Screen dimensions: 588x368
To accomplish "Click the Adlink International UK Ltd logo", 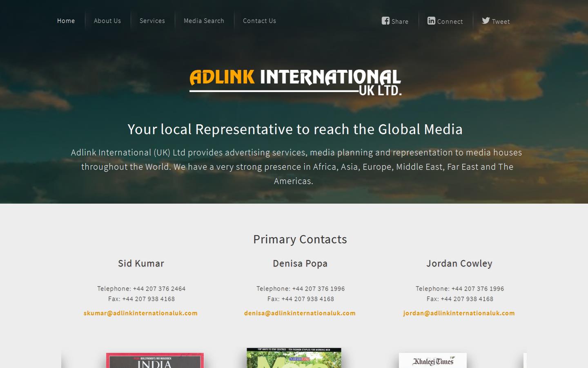I will 296,81.
